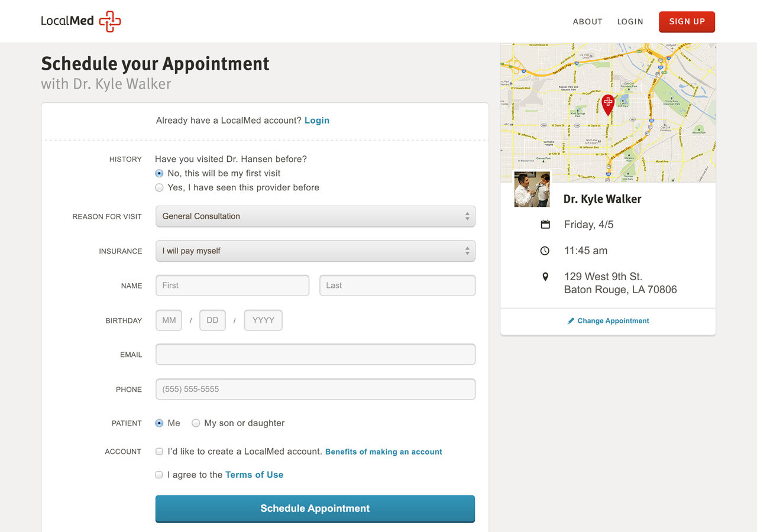Image resolution: width=757 pixels, height=532 pixels.
Task: Click the 'Friday, 4/5' date text
Action: 589,225
